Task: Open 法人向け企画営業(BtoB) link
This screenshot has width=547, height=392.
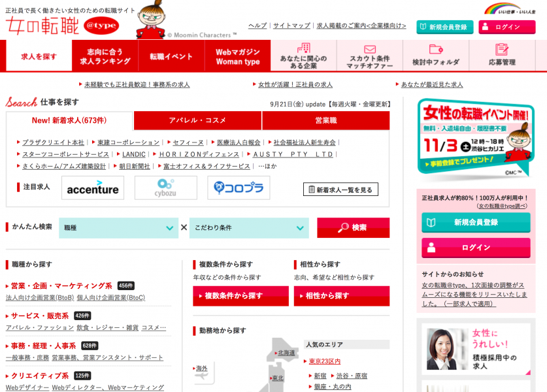Action: click(x=40, y=297)
